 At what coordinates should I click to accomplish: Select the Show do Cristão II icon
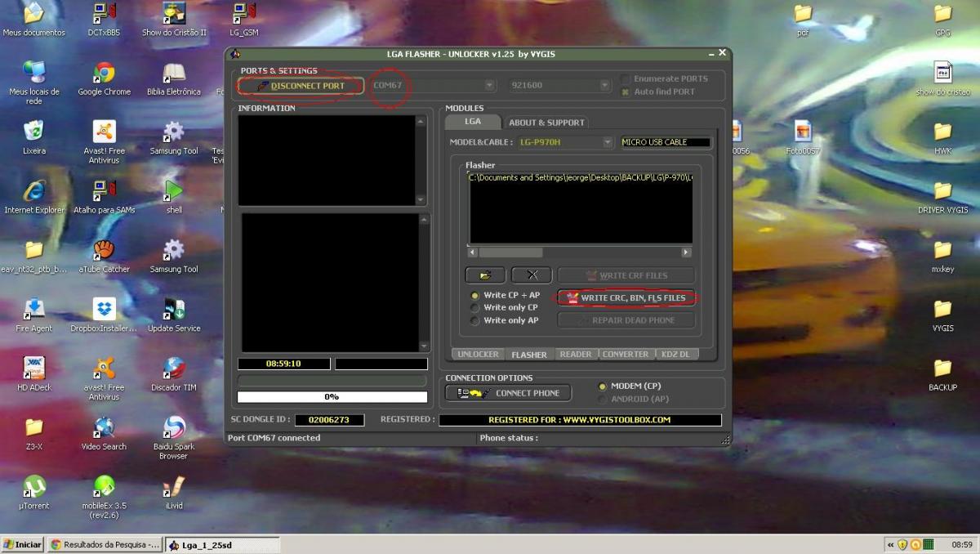174,20
